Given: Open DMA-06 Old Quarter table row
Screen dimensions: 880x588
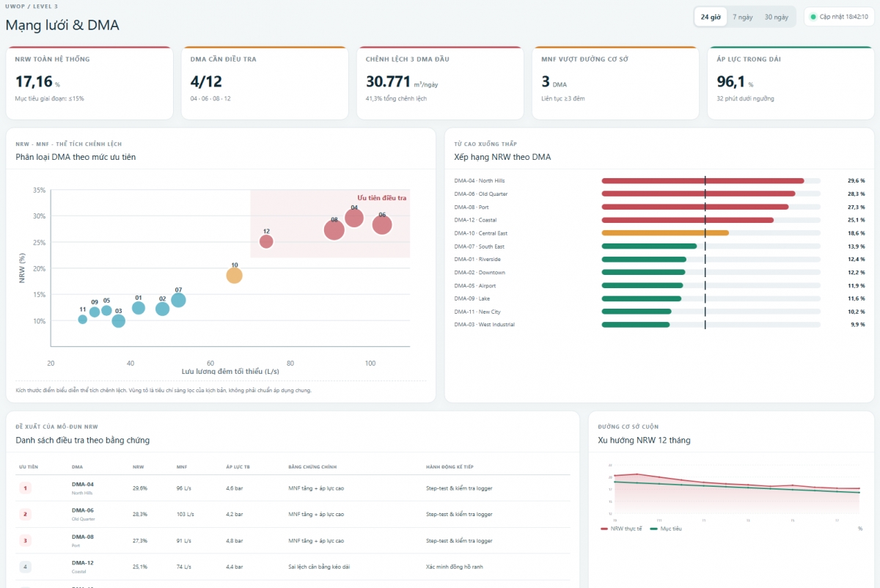Looking at the screenshot, I should 293,515.
